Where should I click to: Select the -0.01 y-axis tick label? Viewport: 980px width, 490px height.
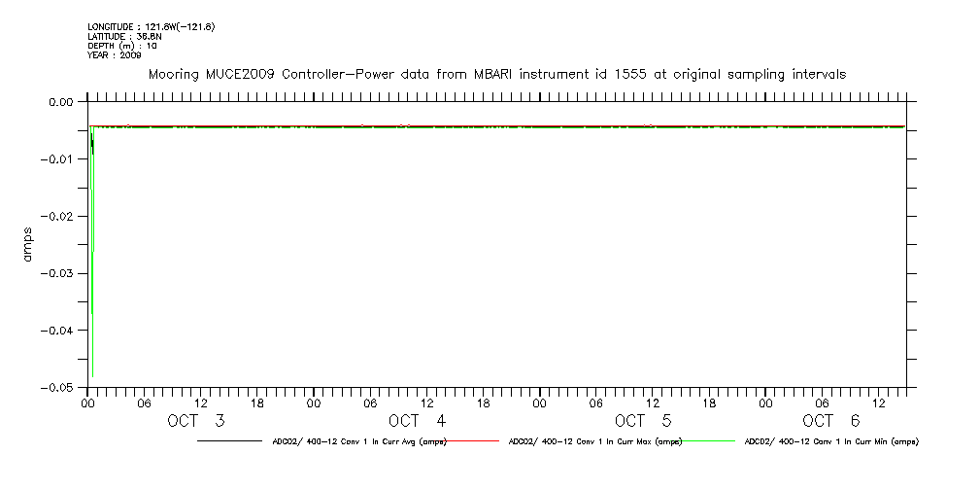click(57, 159)
